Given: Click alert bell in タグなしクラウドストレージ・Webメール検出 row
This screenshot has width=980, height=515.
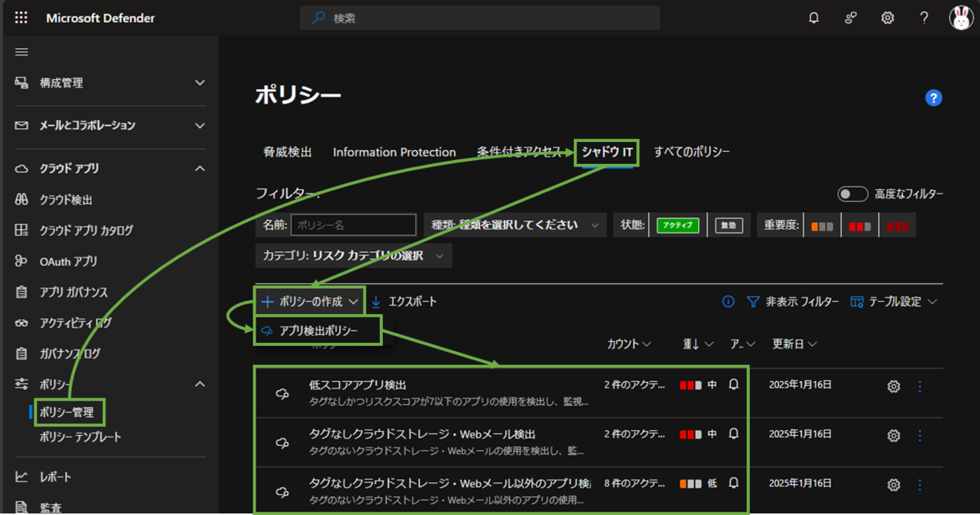Looking at the screenshot, I should 733,433.
